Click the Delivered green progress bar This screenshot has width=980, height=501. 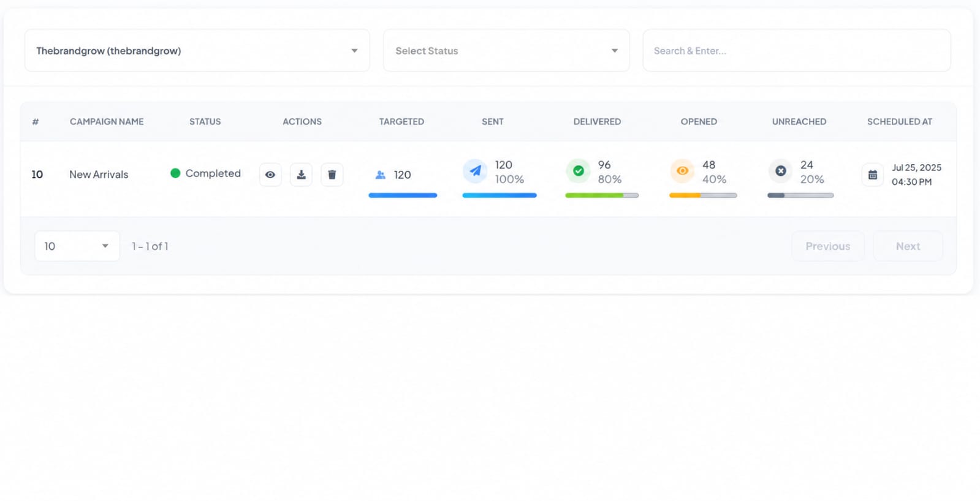tap(602, 195)
